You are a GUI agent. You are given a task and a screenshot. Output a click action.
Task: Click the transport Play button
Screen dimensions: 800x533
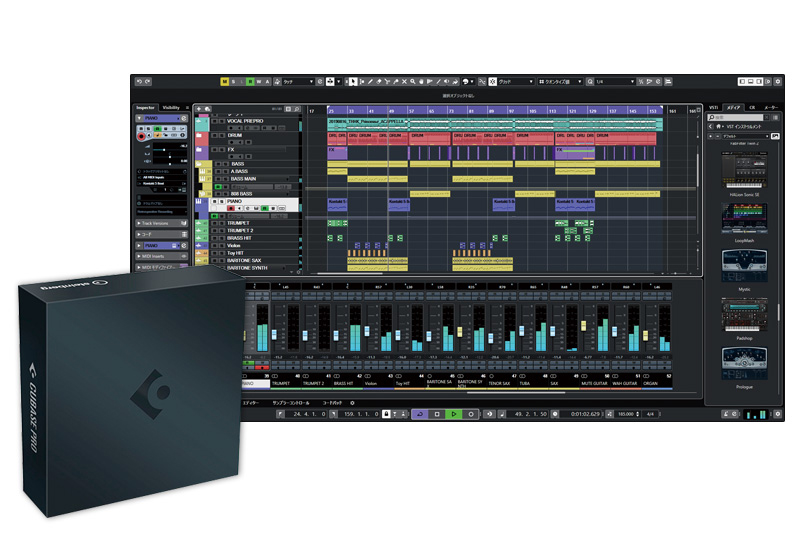click(454, 414)
